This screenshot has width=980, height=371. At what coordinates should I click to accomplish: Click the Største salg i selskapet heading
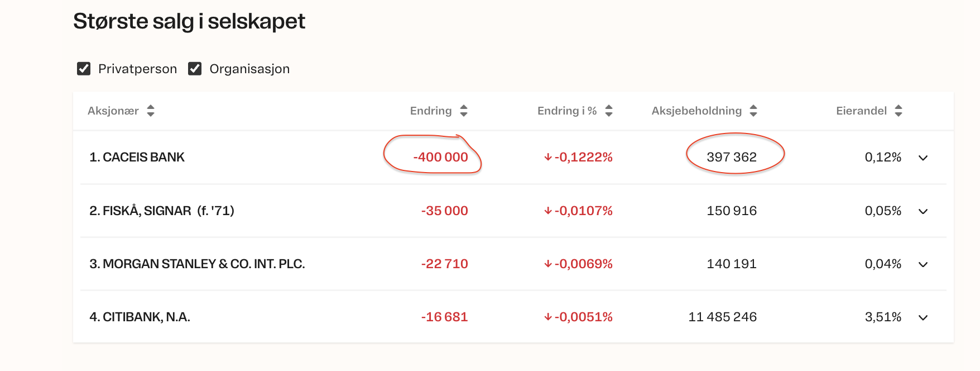tap(189, 22)
